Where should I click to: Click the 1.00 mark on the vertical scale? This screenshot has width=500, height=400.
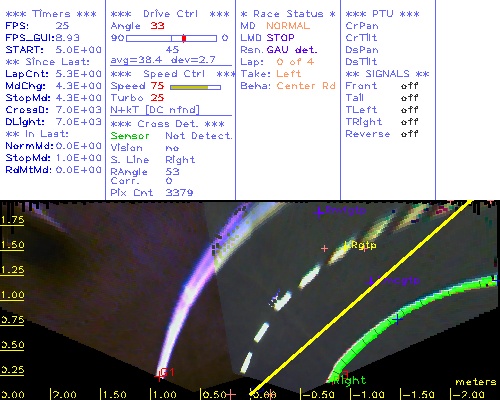pos(12,295)
